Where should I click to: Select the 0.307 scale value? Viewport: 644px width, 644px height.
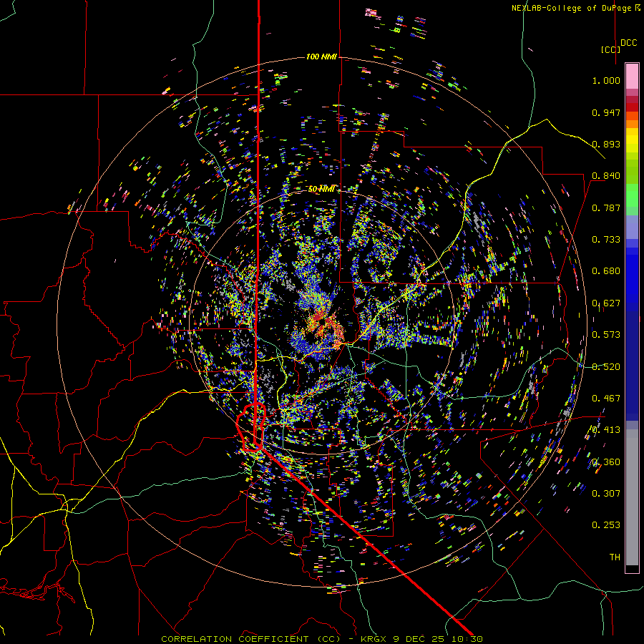click(x=606, y=494)
